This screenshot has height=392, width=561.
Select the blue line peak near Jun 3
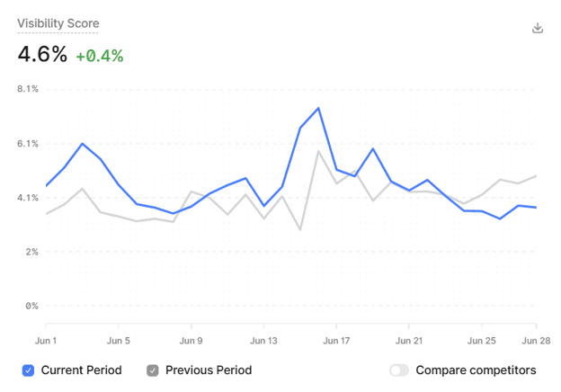83,144
